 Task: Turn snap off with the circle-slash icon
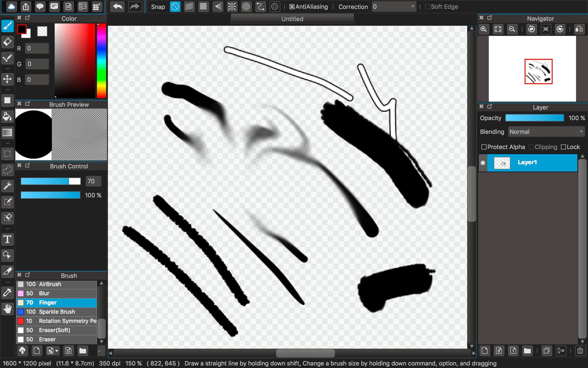pyautogui.click(x=175, y=7)
